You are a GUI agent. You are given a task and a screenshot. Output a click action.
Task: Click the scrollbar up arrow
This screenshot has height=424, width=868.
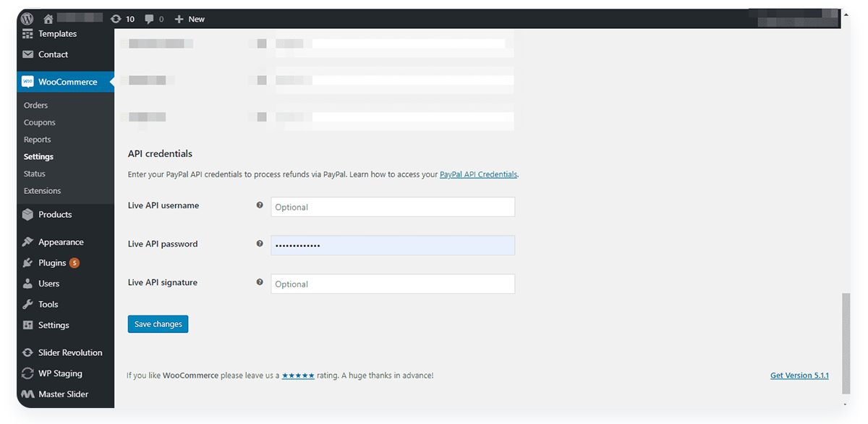(846, 14)
